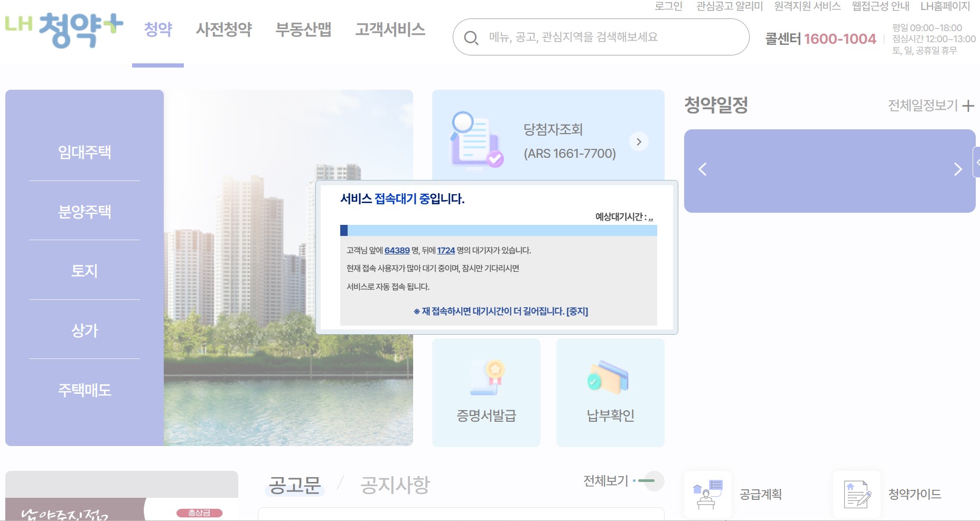Click the 증명서발급 label
Screen dimensions: 980x521
486,416
